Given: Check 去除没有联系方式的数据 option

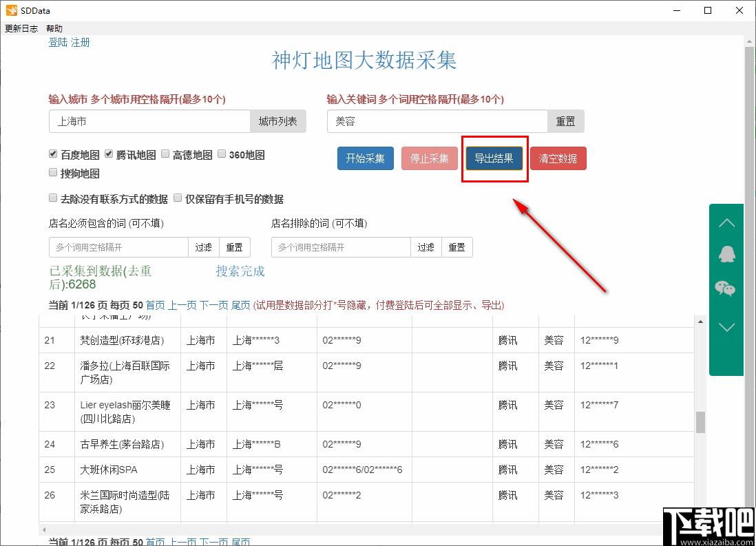Looking at the screenshot, I should [x=53, y=198].
